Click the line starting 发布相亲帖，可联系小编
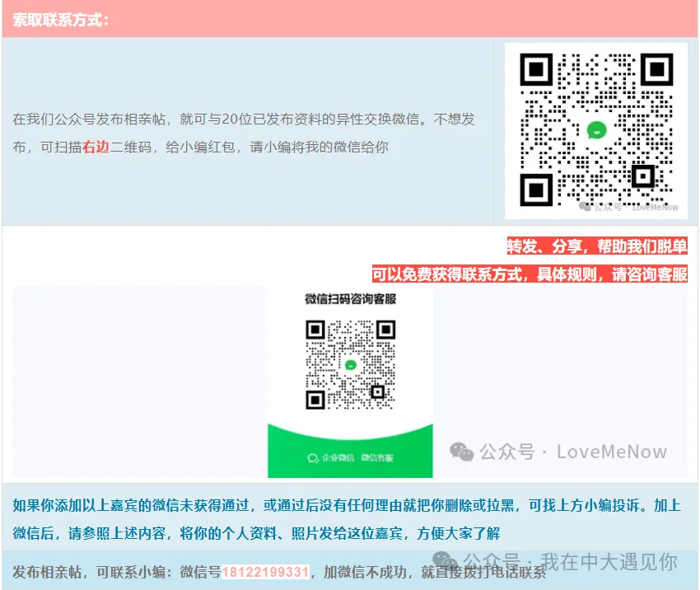Image resolution: width=700 pixels, height=590 pixels. click(x=279, y=572)
